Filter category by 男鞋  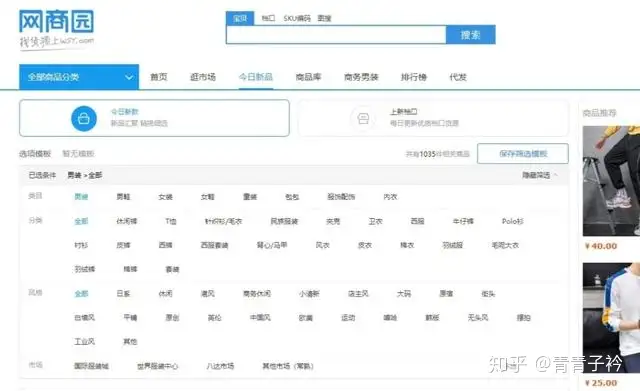click(123, 197)
